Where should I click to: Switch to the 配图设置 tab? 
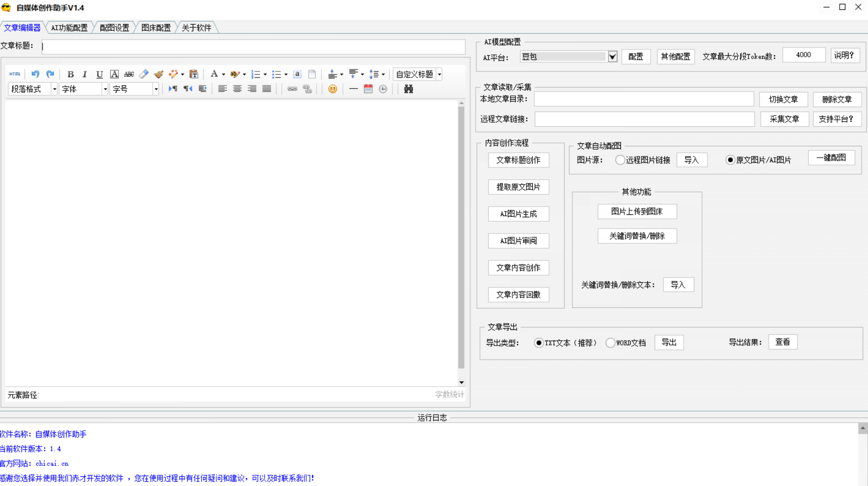[114, 28]
